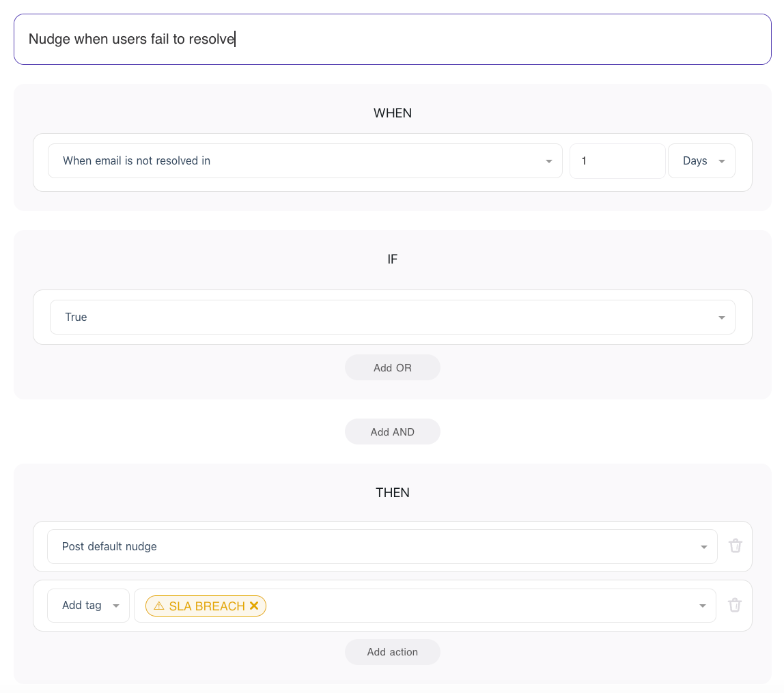The width and height of the screenshot is (784, 693).
Task: Click the warning icon on SLA BREACH tag
Action: pos(159,606)
